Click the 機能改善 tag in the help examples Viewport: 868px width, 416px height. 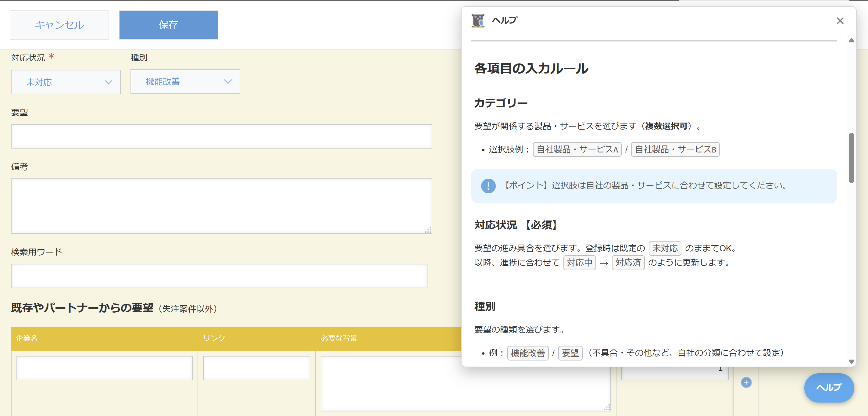(x=528, y=353)
